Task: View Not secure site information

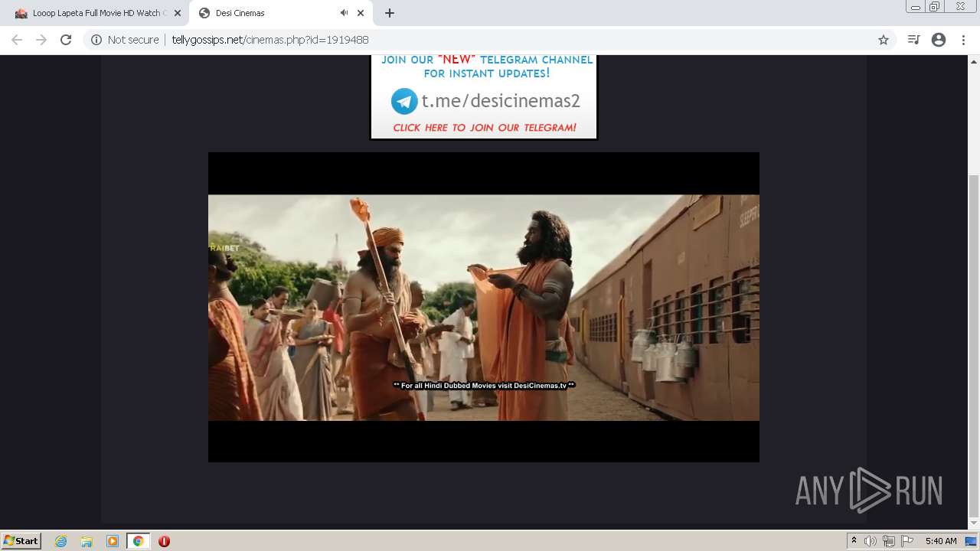Action: point(125,40)
